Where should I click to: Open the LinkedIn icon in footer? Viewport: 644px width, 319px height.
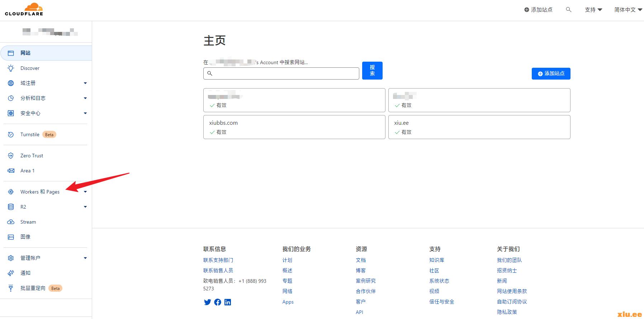tap(228, 302)
